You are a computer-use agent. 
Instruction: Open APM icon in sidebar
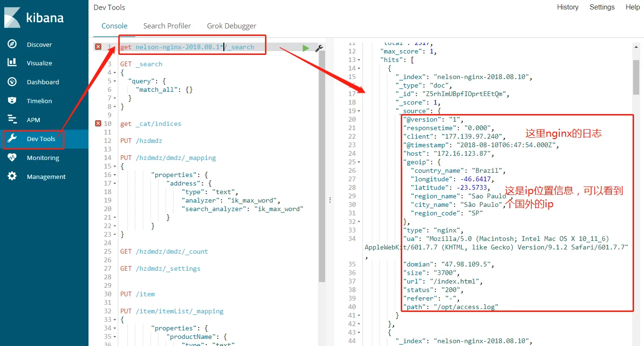tap(12, 120)
